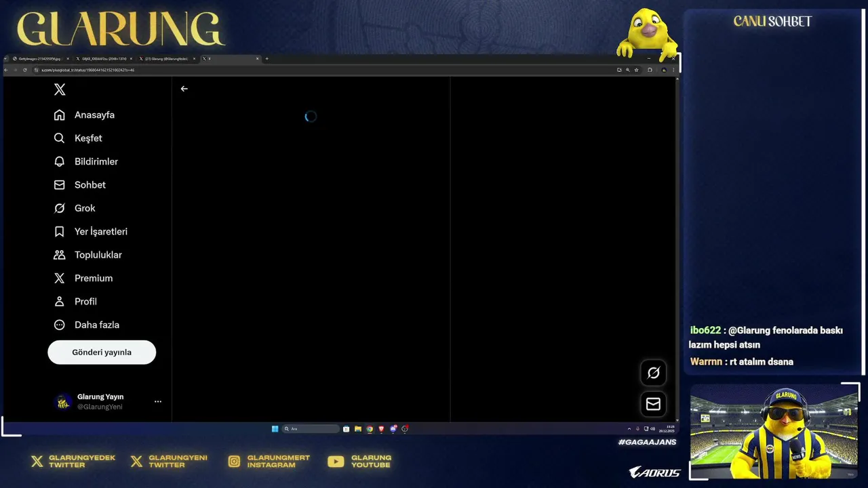This screenshot has width=868, height=488.
Task: Expand Daha fazla menu
Action: (x=87, y=325)
